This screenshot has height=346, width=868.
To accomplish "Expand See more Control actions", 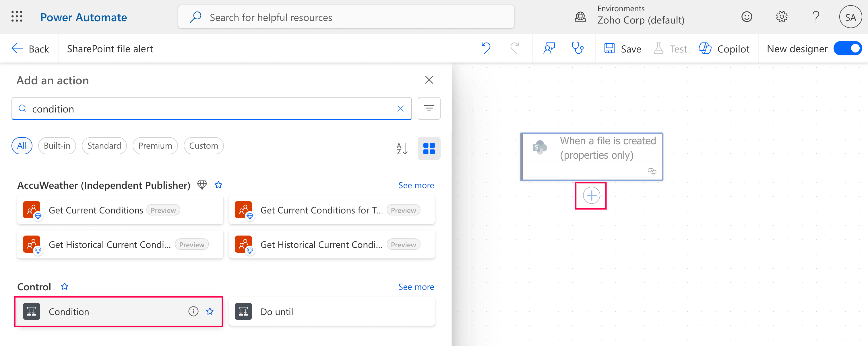I will click(416, 286).
